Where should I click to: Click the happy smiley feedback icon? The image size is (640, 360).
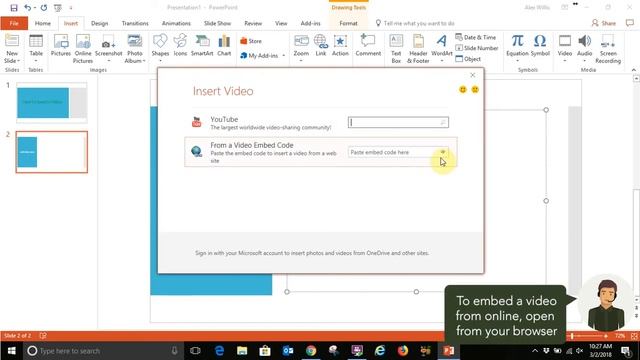click(462, 89)
